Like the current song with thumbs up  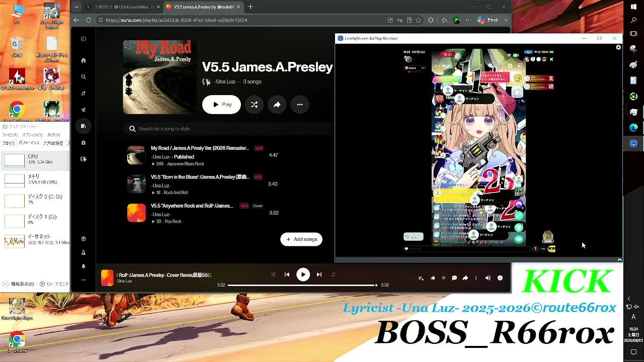tap(433, 278)
